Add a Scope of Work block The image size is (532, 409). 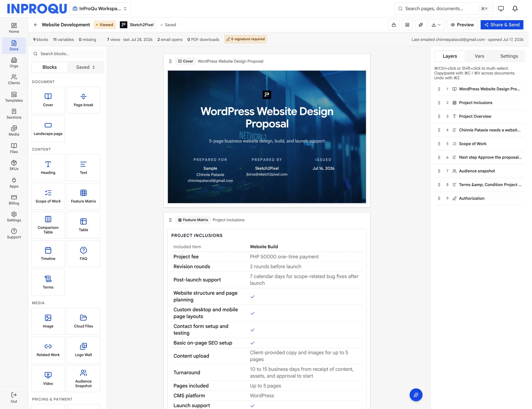coord(48,196)
